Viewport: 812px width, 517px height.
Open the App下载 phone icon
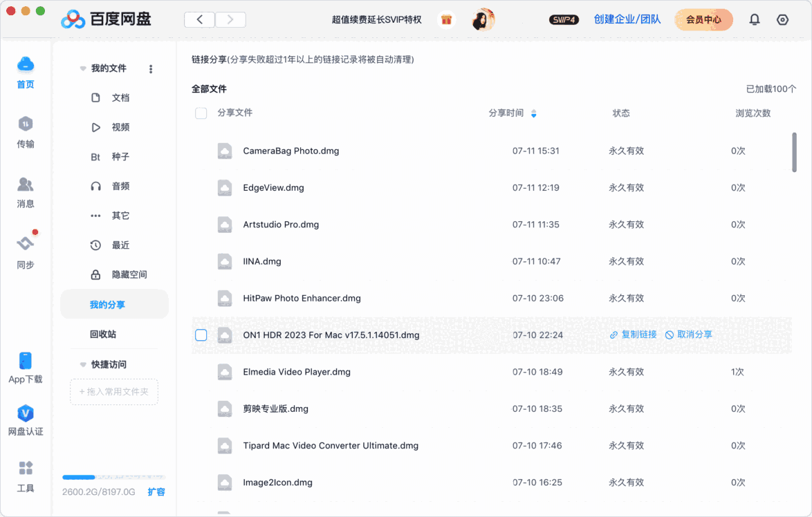pyautogui.click(x=26, y=361)
